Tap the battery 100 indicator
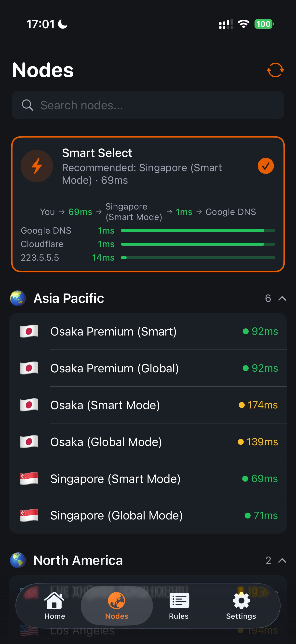This screenshot has height=644, width=296. [264, 24]
